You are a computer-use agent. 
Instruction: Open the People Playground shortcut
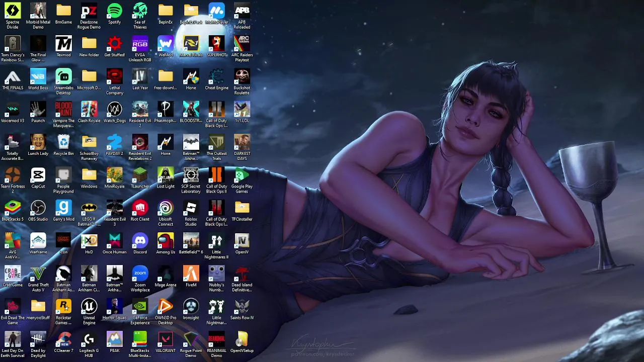click(63, 175)
